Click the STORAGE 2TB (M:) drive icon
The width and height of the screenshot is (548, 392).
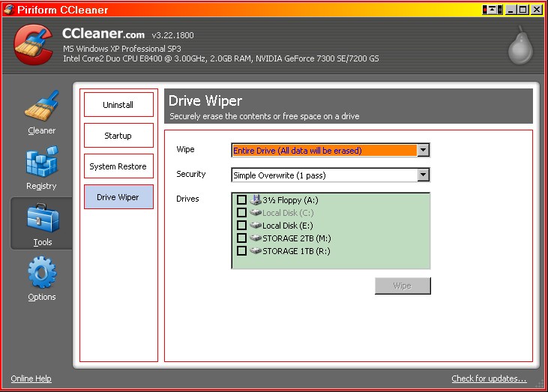[256, 238]
